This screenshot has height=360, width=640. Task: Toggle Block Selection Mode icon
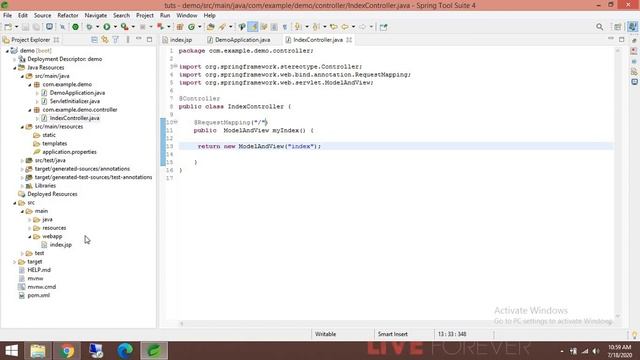coord(274,27)
